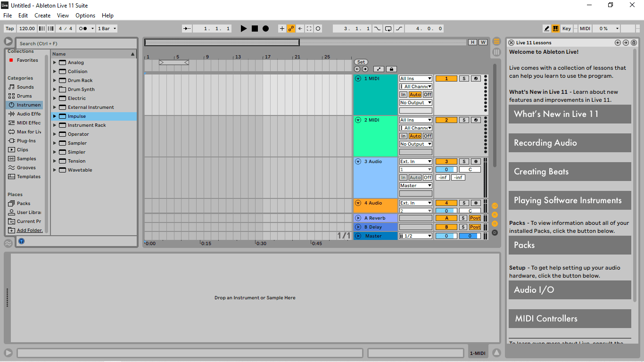Open 3 Audio output Master dropdown

tap(416, 186)
